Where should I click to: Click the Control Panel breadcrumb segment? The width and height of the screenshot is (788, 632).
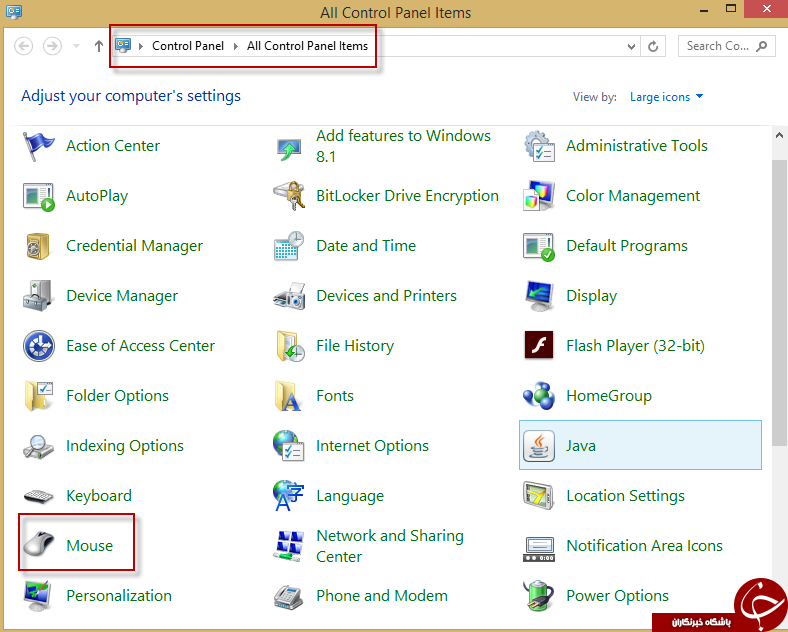click(x=188, y=46)
